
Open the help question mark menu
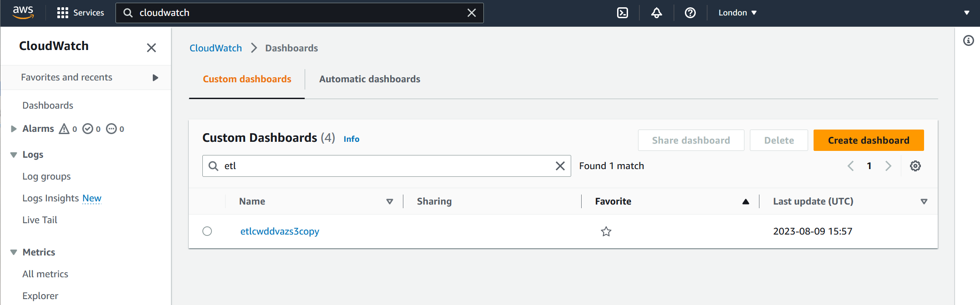pos(690,13)
